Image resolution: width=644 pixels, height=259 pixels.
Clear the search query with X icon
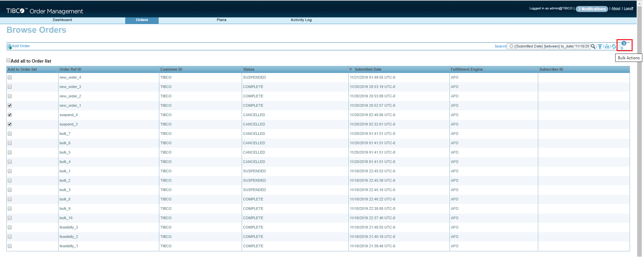[511, 47]
